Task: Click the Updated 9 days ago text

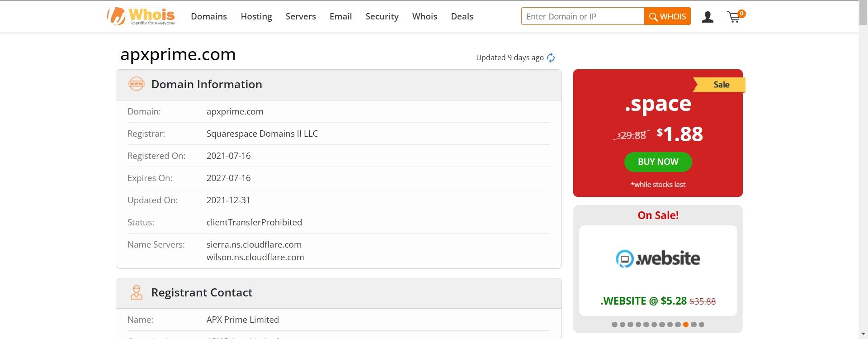Action: point(510,57)
